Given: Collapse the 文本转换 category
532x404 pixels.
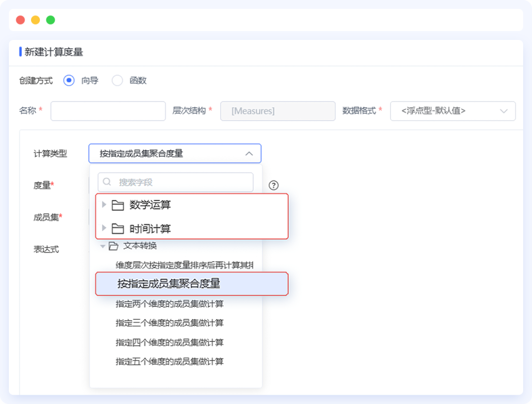Looking at the screenshot, I should (x=102, y=246).
